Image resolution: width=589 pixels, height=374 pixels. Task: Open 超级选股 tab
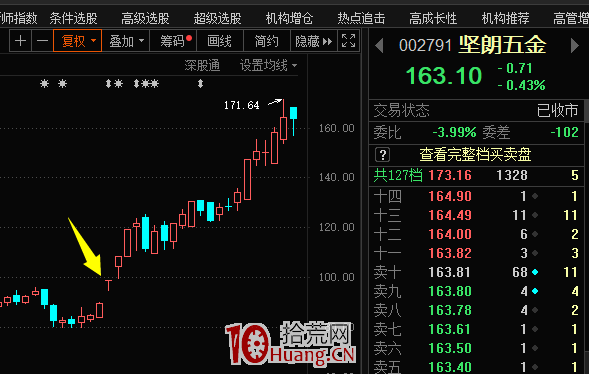[217, 18]
